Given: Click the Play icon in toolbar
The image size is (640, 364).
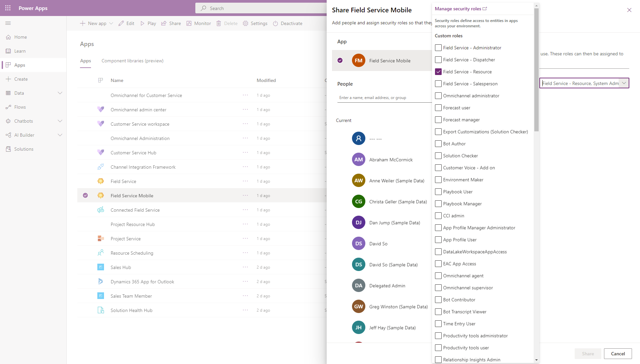Looking at the screenshot, I should (142, 23).
